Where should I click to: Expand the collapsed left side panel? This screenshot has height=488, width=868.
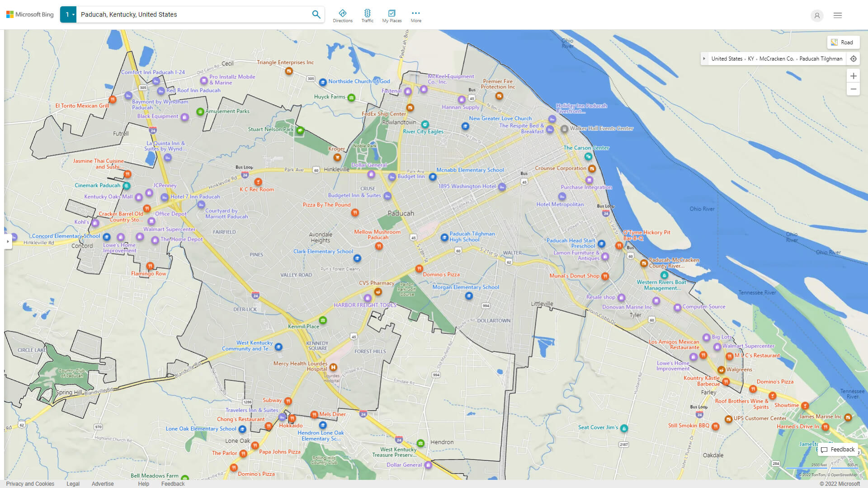7,242
